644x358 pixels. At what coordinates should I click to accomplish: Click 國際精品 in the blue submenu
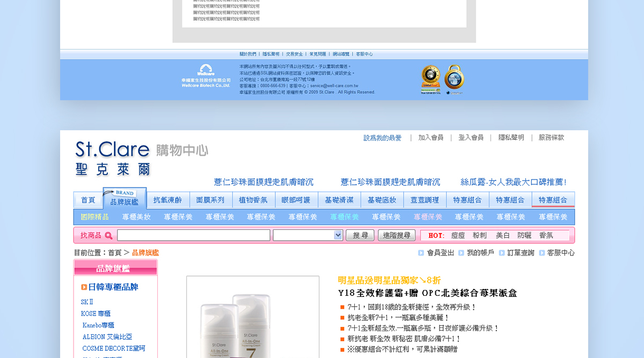pyautogui.click(x=94, y=217)
